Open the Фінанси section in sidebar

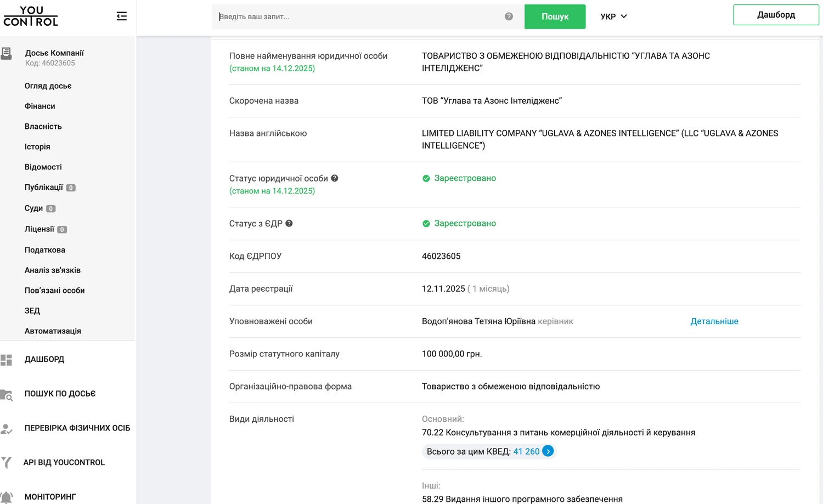(x=40, y=106)
